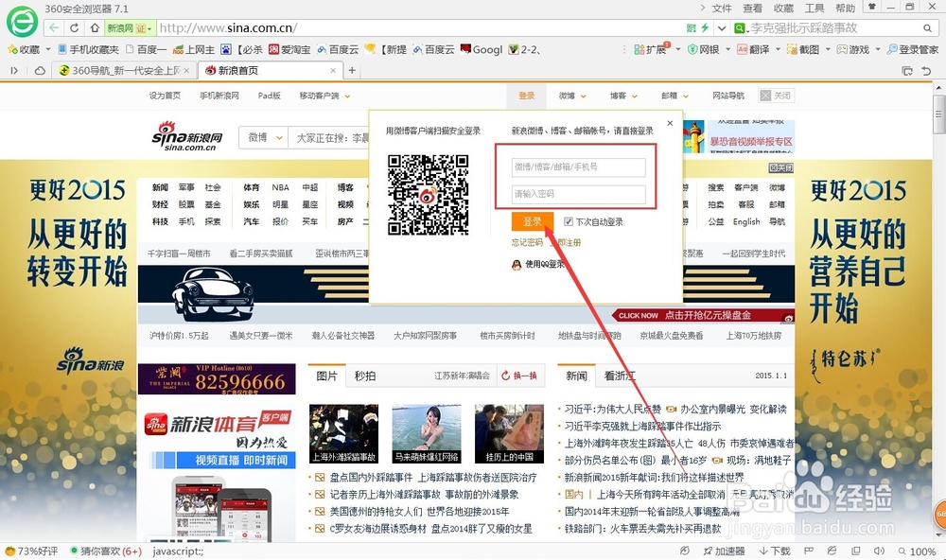Image resolution: width=946 pixels, height=560 pixels.
Task: Close the 新浪首页 tab
Action: tap(332, 71)
